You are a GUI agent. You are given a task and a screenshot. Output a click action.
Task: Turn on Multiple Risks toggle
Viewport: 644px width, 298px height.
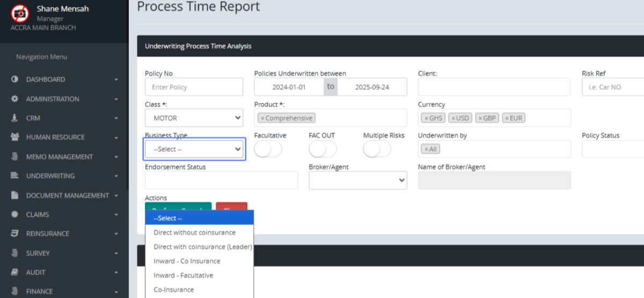click(x=377, y=150)
